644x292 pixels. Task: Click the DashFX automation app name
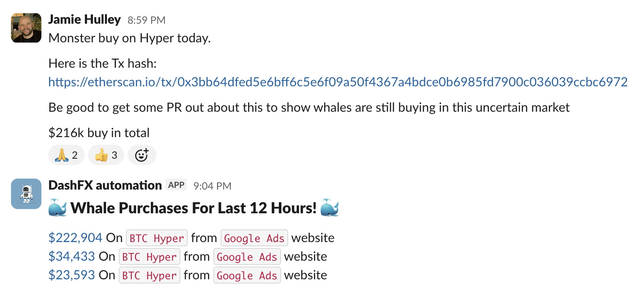105,185
